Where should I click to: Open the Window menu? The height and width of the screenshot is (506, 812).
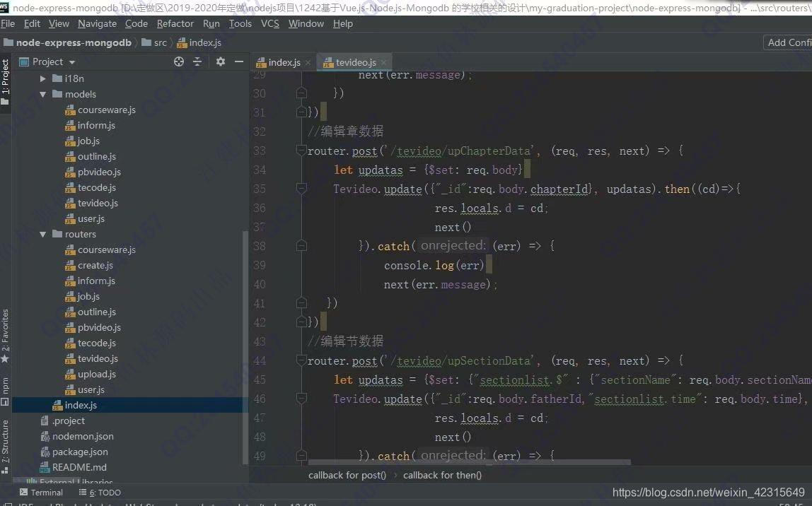(306, 24)
